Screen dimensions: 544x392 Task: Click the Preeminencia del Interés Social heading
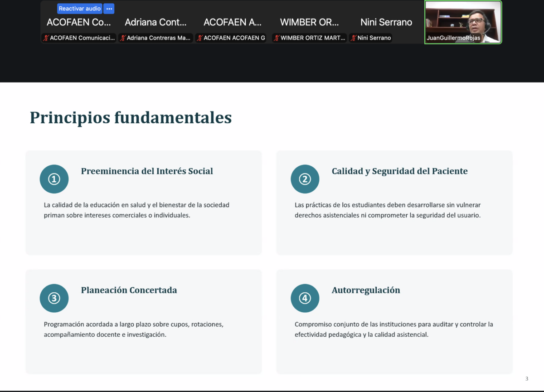(147, 171)
